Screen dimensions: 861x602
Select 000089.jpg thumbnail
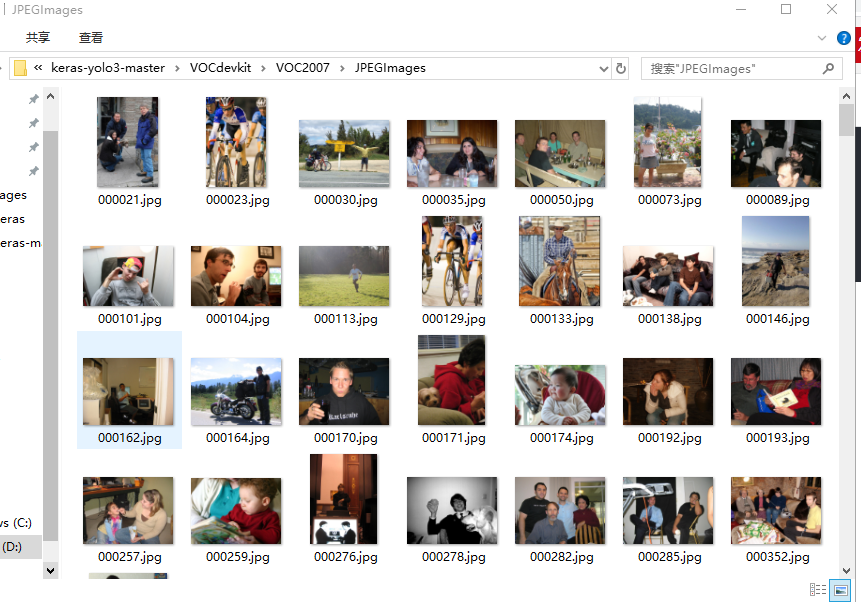(776, 154)
